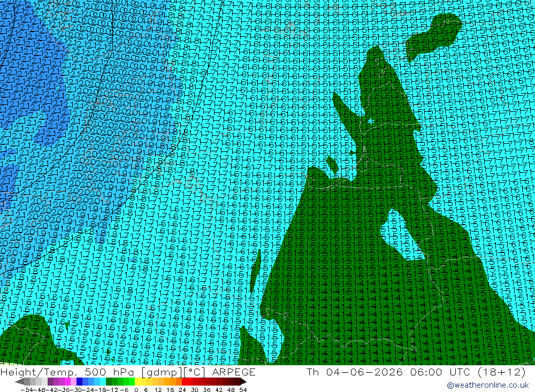Click the dark maroon right arrow end of the colour scale
The width and height of the screenshot is (535, 392).
pos(243,382)
